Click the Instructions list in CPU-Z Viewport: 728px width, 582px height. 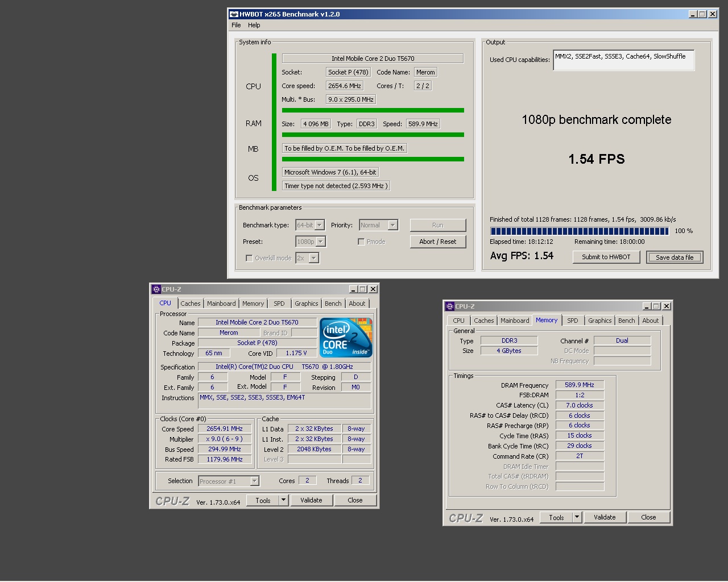coord(284,401)
